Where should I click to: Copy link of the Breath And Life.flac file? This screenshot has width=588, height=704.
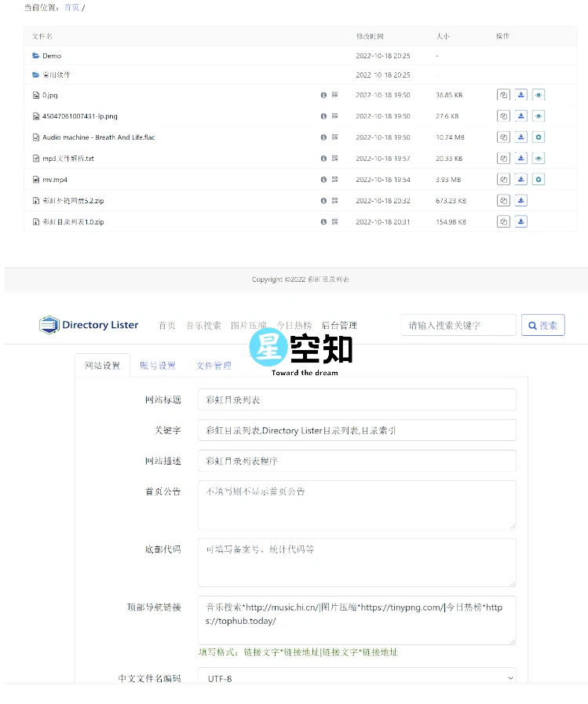click(x=503, y=137)
